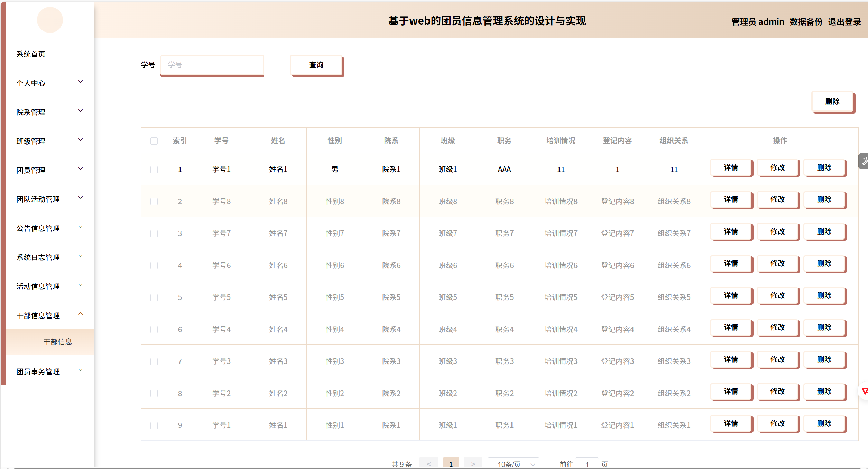868x469 pixels.
Task: Click the magic wand icon at right edge
Action: coord(864,161)
